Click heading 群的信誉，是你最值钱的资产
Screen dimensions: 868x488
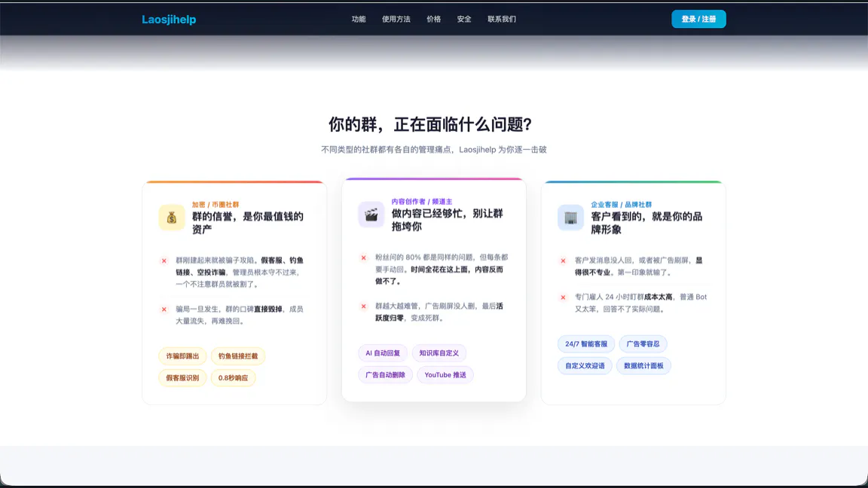click(248, 223)
